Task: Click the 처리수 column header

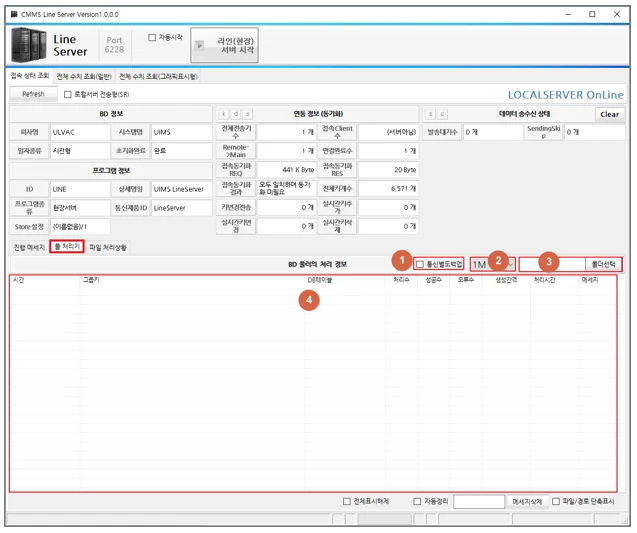Action: [401, 280]
